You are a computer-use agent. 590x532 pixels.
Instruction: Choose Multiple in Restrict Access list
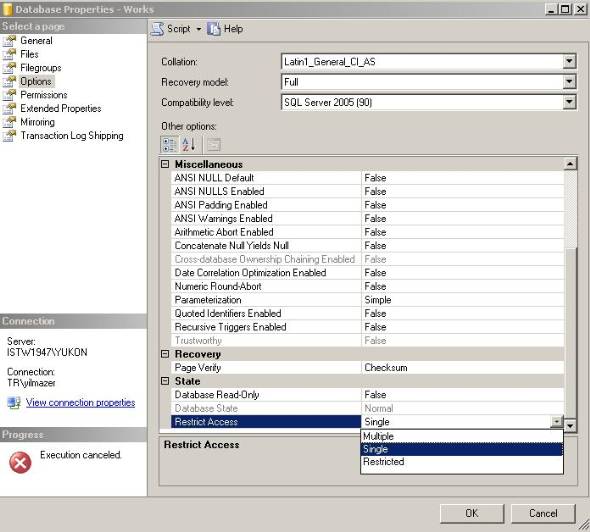click(462, 436)
